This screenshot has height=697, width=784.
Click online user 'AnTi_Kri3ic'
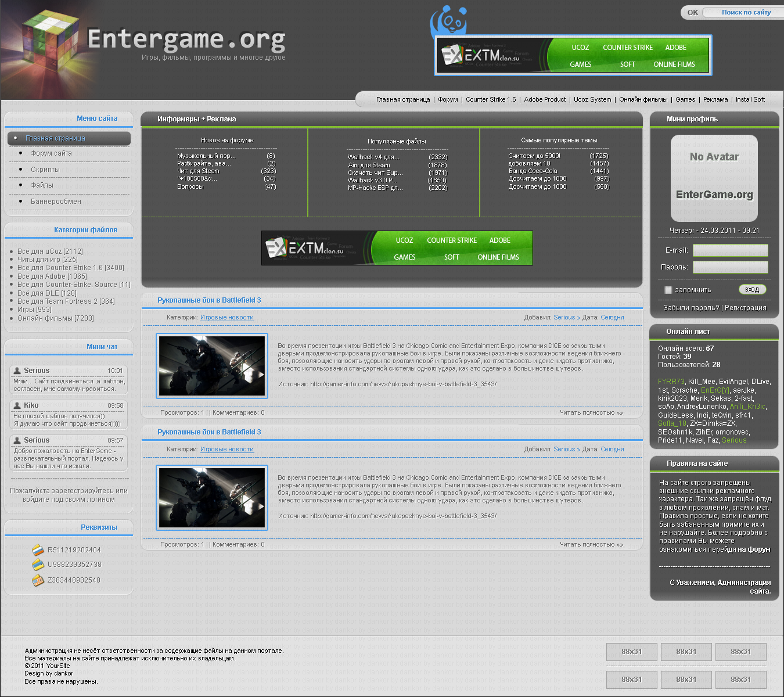tap(747, 407)
